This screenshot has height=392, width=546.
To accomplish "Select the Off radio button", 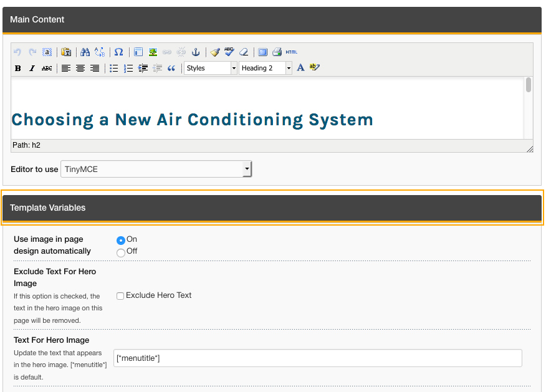I will click(x=121, y=252).
